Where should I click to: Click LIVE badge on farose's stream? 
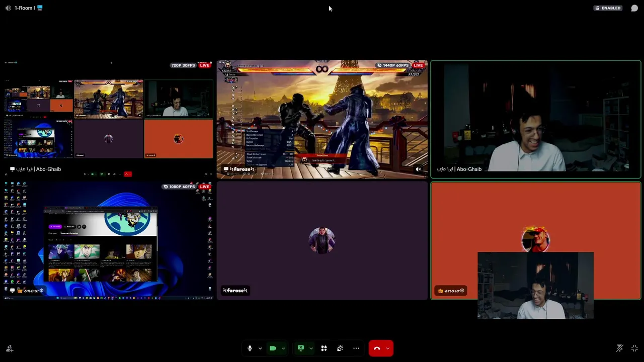point(418,65)
